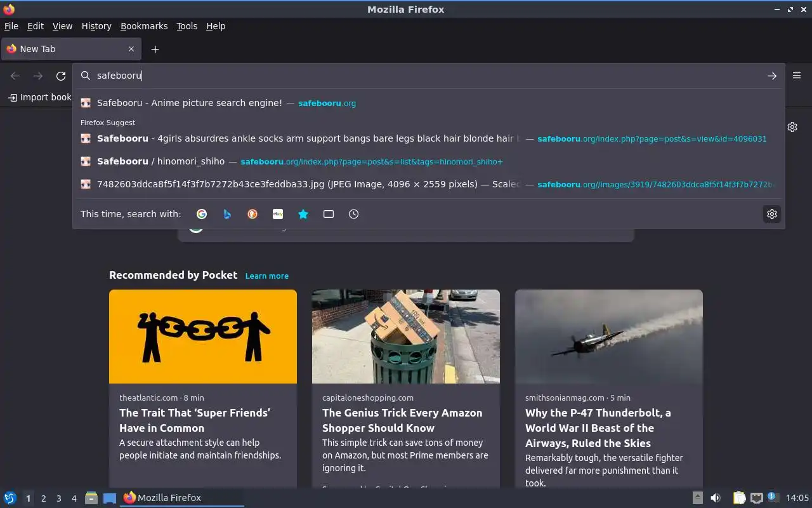Search with Bing one-off engine icon
Screen dimensions: 812x508
[x=227, y=214]
